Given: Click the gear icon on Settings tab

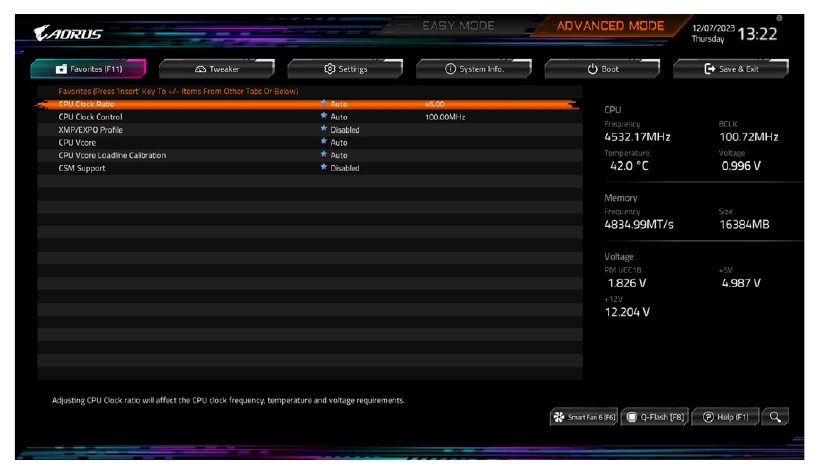Looking at the screenshot, I should point(330,69).
